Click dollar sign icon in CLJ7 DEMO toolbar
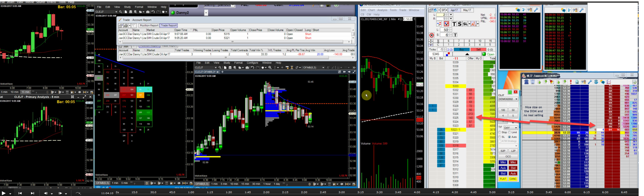Viewport: 644px width, 196px height. point(596,82)
